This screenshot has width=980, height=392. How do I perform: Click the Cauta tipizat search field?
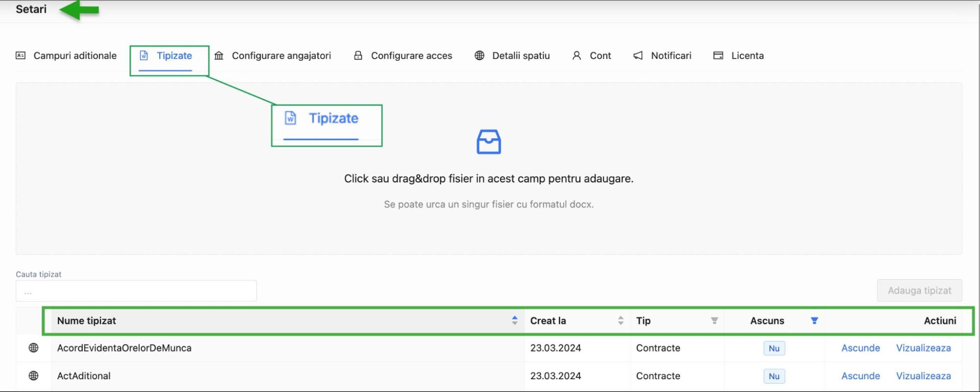click(x=136, y=291)
